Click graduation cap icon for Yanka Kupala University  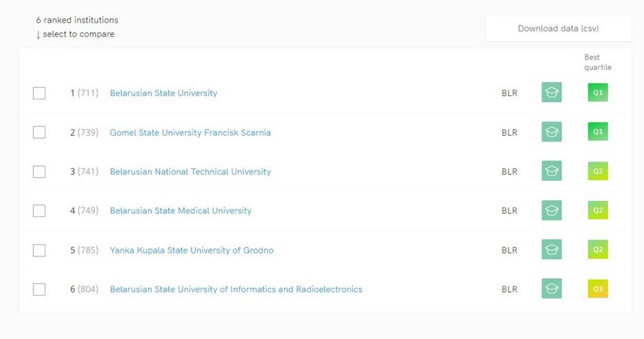click(x=552, y=250)
